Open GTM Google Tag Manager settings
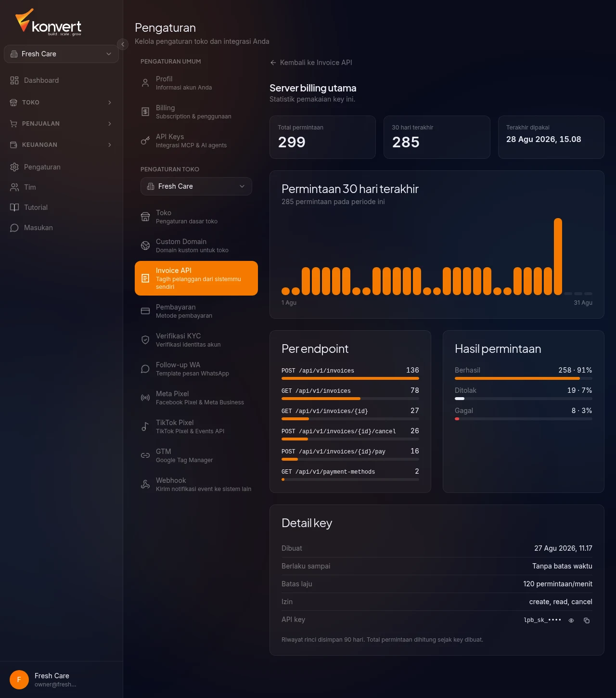This screenshot has height=698, width=616. [196, 455]
